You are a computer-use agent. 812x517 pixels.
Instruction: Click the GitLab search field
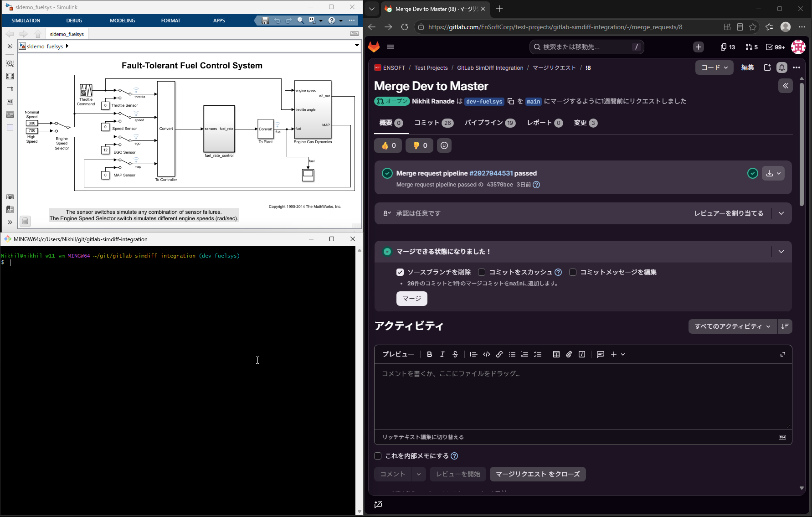(587, 47)
